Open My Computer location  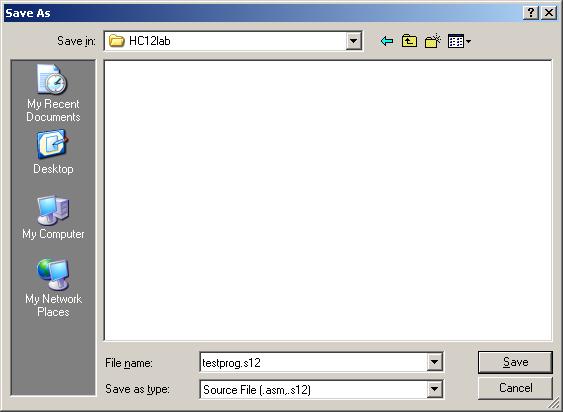(x=53, y=218)
